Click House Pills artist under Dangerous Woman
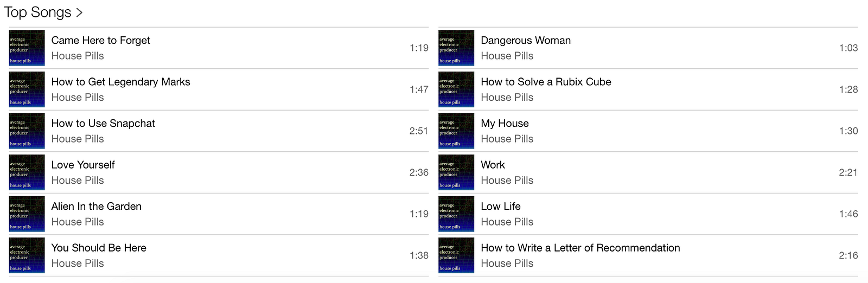The width and height of the screenshot is (868, 283). [507, 56]
